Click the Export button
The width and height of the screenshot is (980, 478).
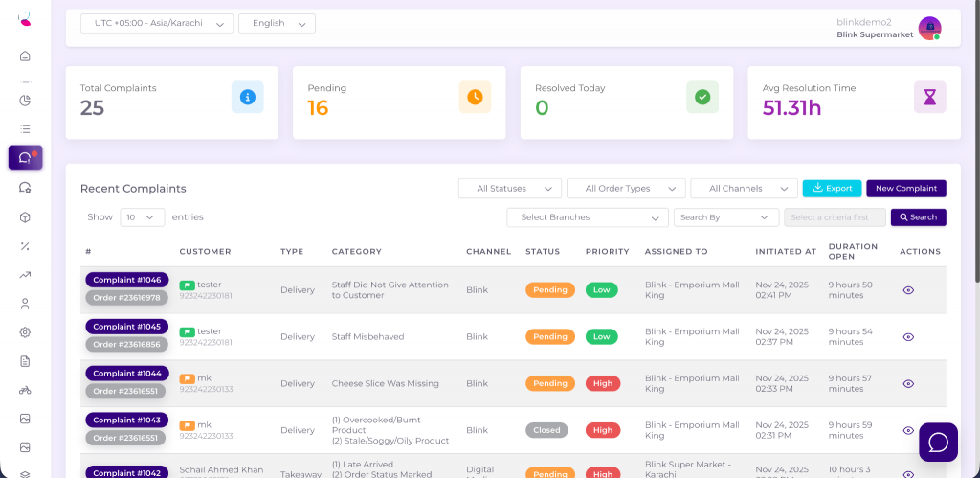pyautogui.click(x=832, y=189)
